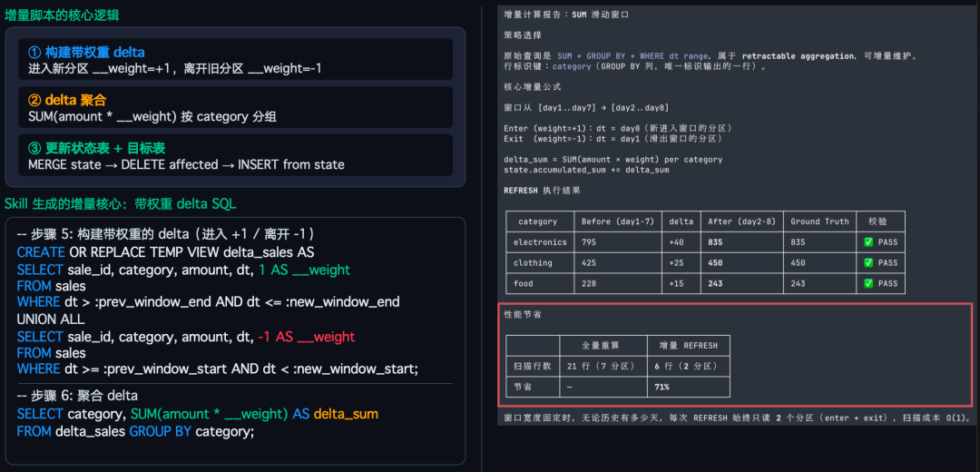980x472 pixels.
Task: Click the line "窗口从 [day1..day7] → [day2..day8]"
Action: pos(587,107)
